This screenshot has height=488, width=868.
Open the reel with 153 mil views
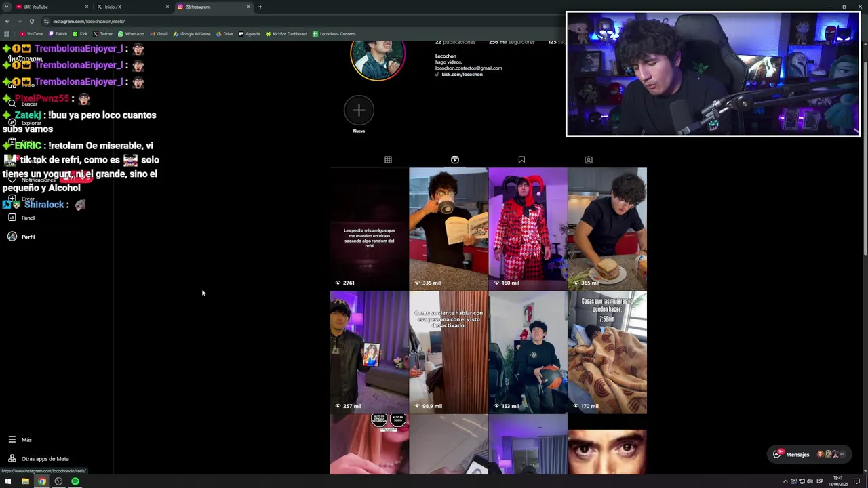tap(528, 352)
